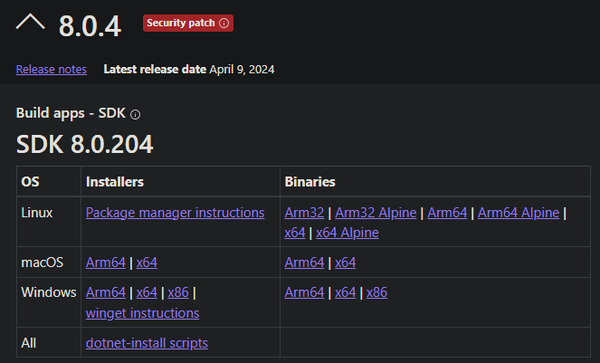Download macOS Arm64 installer
Image resolution: width=600 pixels, height=363 pixels.
coord(106,263)
